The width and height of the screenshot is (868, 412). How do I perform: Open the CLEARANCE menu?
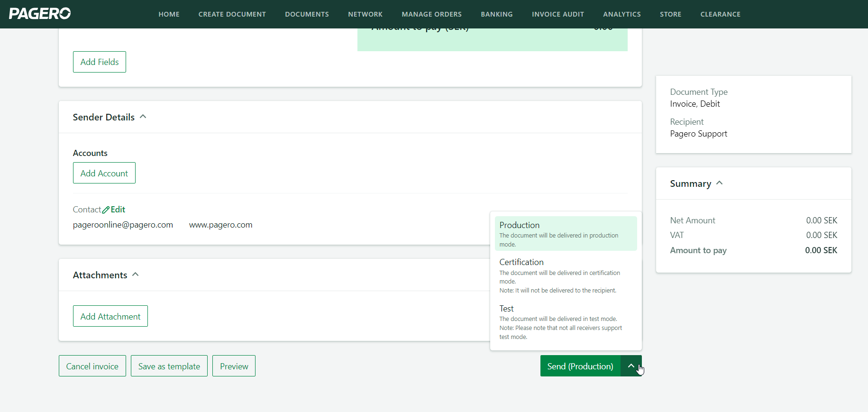coord(721,14)
